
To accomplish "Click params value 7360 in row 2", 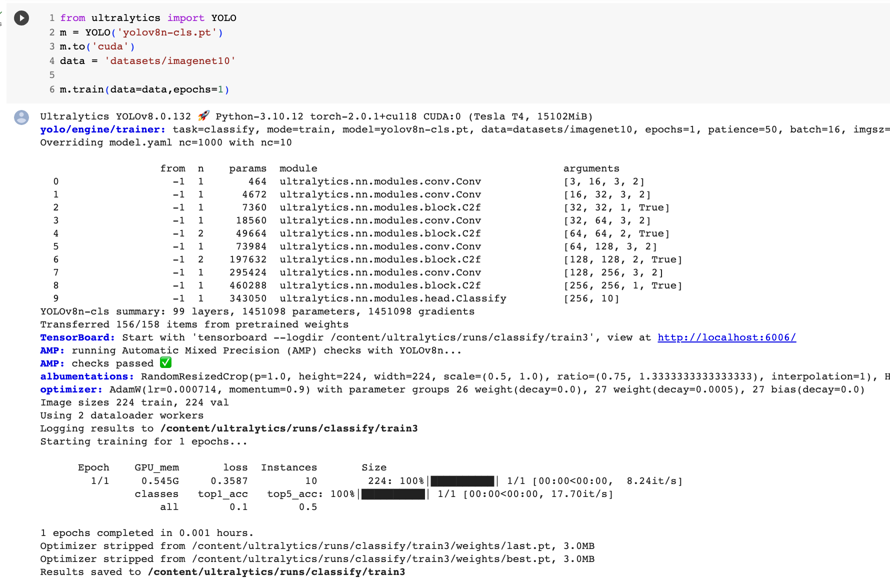I will [254, 207].
